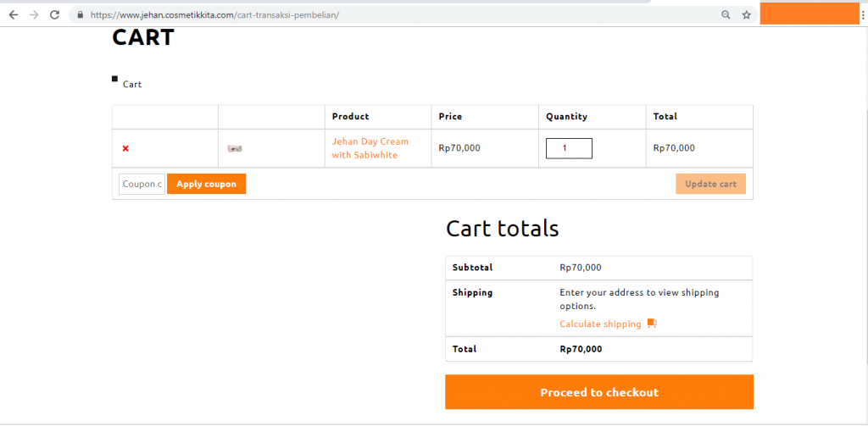View site info via padlock icon

pyautogui.click(x=81, y=14)
